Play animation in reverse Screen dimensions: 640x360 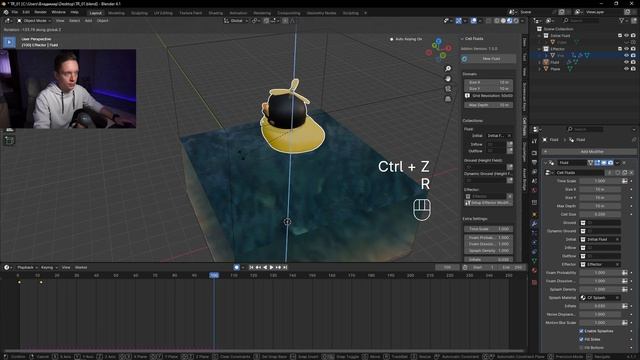click(x=265, y=267)
